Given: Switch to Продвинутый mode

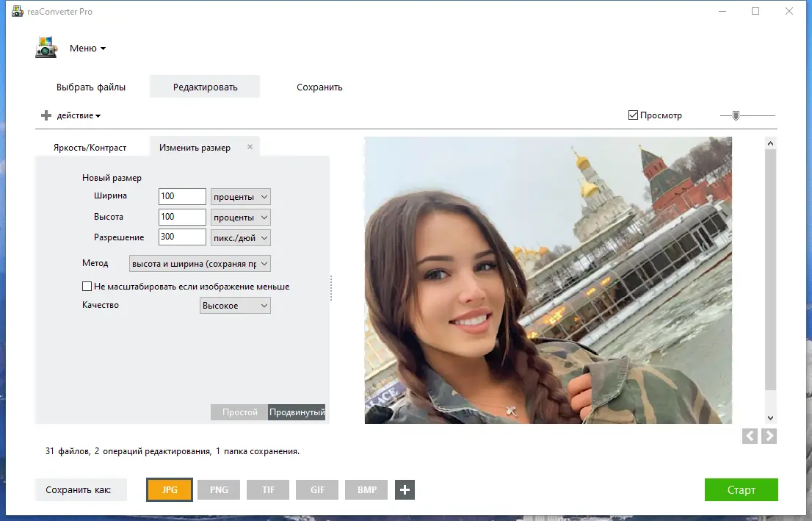Looking at the screenshot, I should pyautogui.click(x=298, y=412).
